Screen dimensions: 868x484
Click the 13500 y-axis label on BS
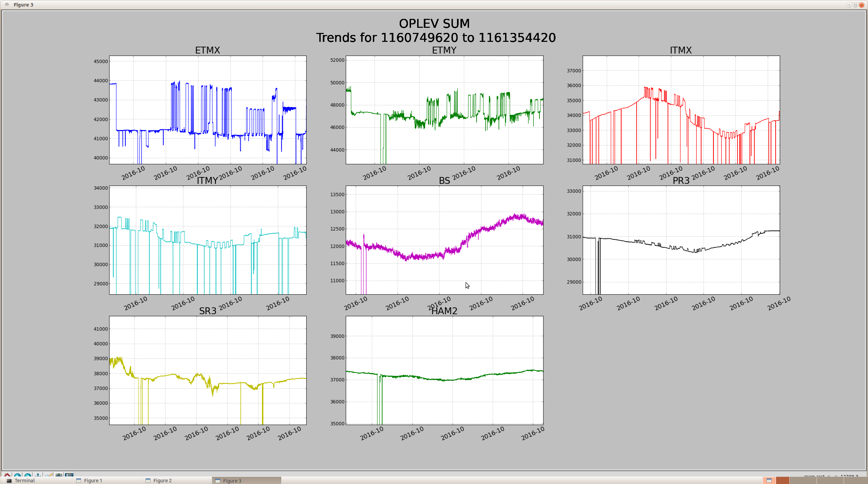337,194
